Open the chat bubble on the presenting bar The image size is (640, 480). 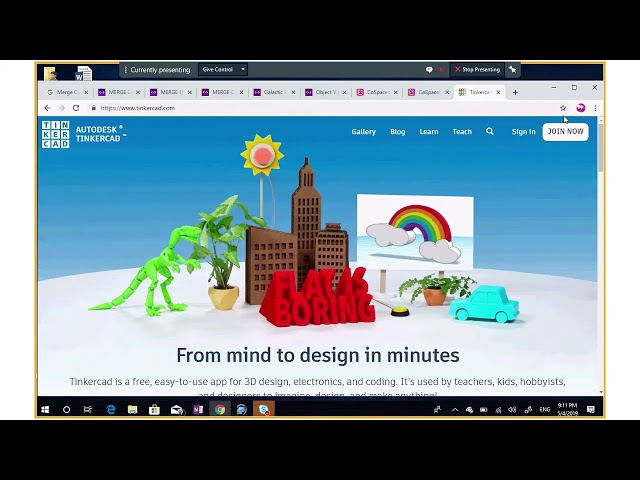click(429, 70)
